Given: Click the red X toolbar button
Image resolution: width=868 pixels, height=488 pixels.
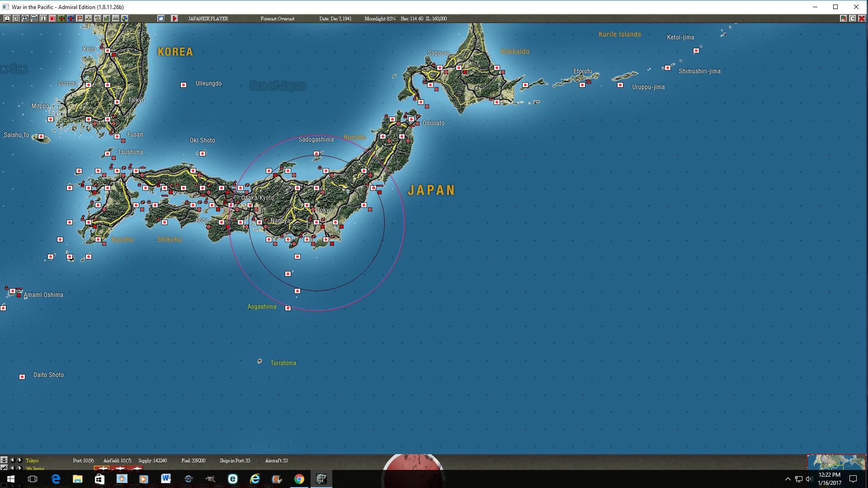Looking at the screenshot, I should tap(861, 19).
